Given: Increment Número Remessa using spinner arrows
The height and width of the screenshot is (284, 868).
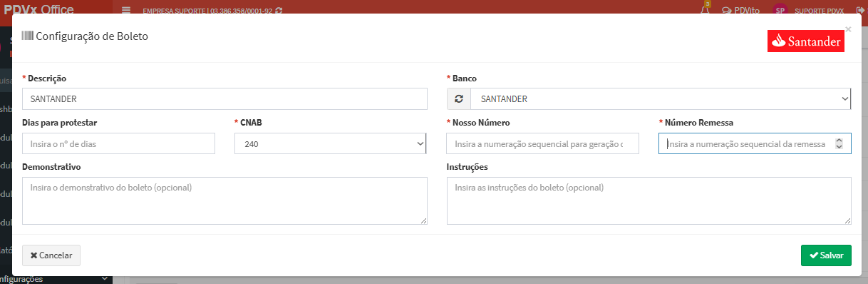Looking at the screenshot, I should tap(839, 141).
